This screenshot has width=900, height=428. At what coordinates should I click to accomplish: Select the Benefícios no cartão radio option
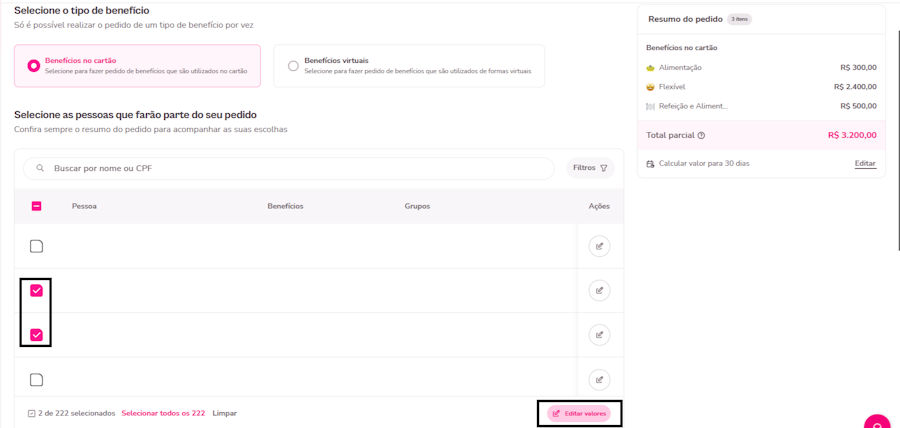pos(34,66)
